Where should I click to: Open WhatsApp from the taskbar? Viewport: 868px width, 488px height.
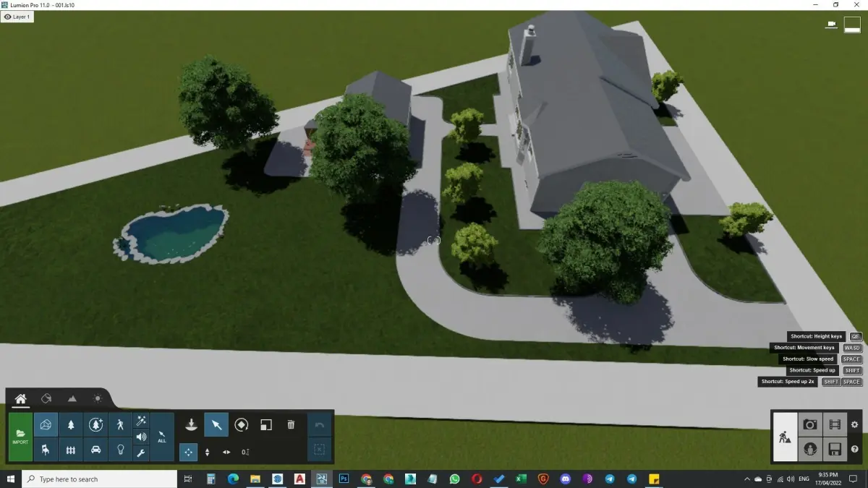454,479
